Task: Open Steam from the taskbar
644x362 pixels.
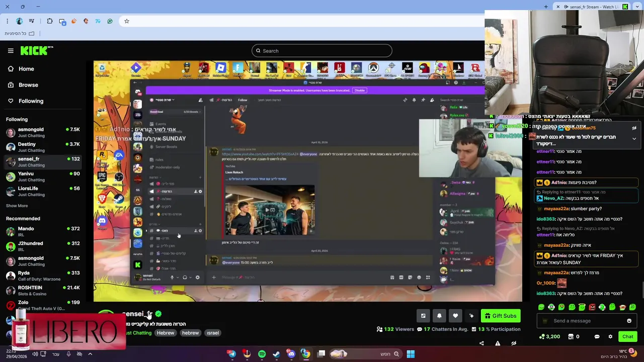Action: pyautogui.click(x=276, y=354)
